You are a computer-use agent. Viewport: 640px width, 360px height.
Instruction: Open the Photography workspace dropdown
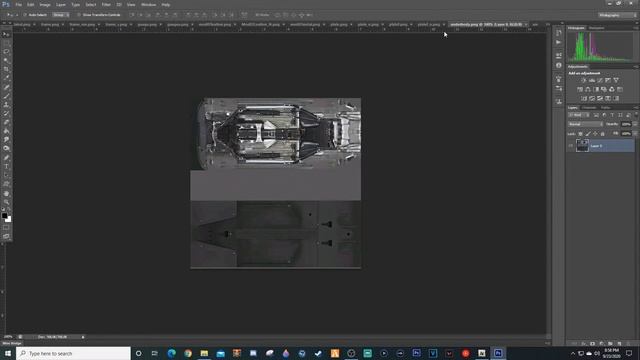pos(618,15)
